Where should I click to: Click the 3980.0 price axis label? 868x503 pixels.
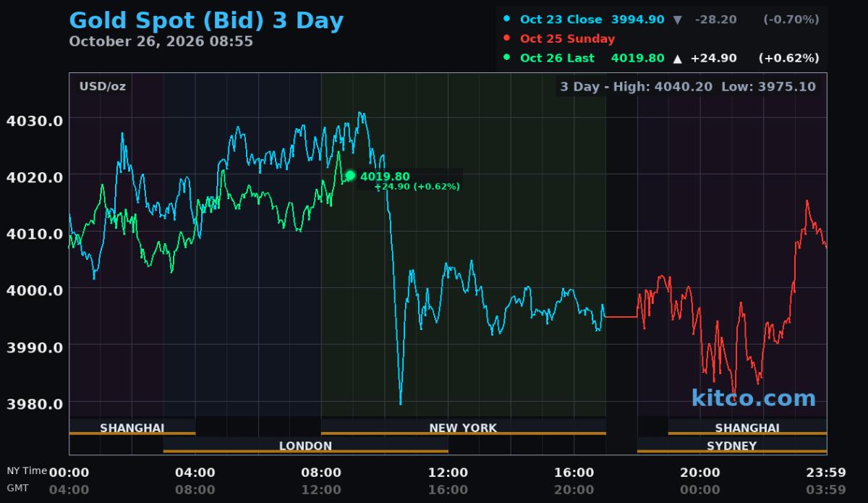pos(34,403)
